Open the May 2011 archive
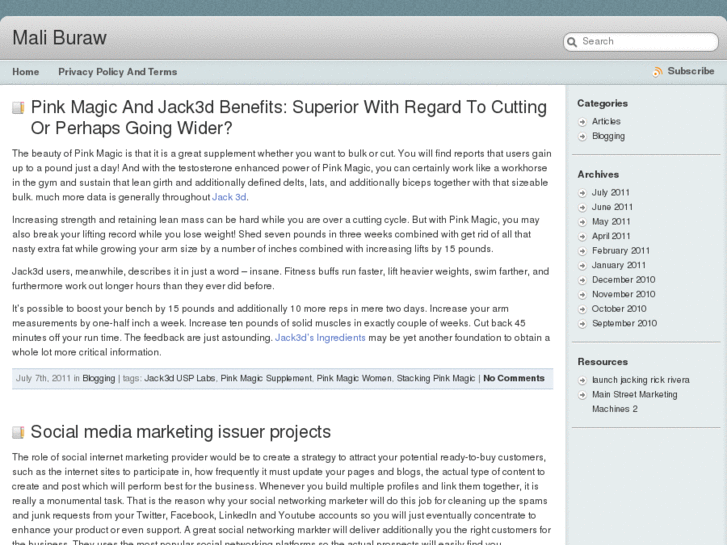This screenshot has height=545, width=727. click(x=611, y=222)
